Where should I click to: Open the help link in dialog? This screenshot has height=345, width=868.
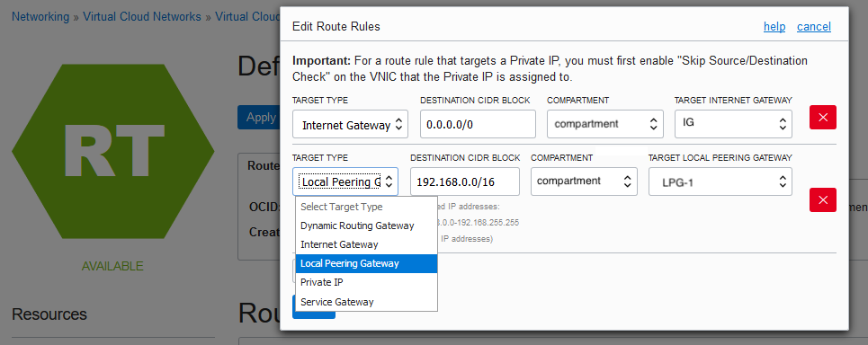(x=774, y=27)
